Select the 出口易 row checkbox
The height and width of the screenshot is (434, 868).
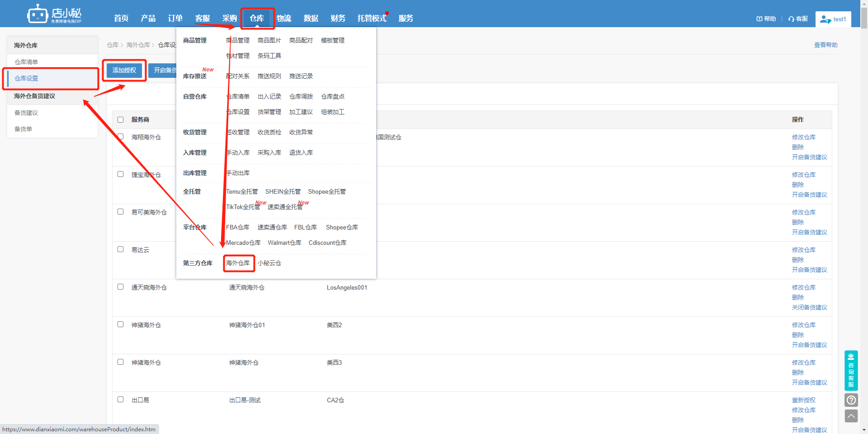coord(120,400)
